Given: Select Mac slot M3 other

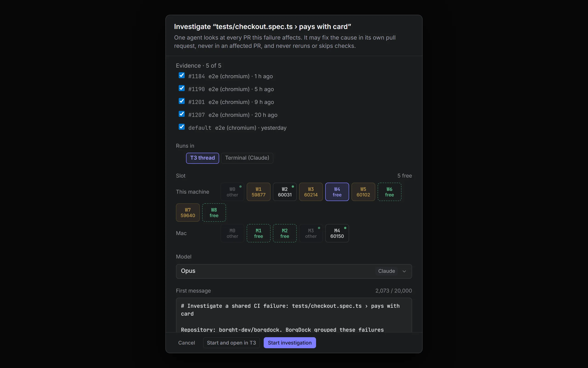Looking at the screenshot, I should click(x=311, y=233).
